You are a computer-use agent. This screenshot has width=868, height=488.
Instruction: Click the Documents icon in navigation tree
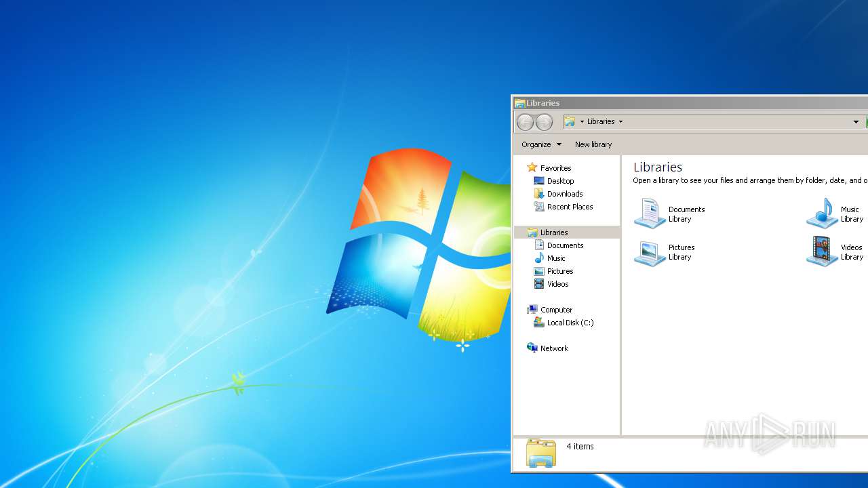coord(539,245)
